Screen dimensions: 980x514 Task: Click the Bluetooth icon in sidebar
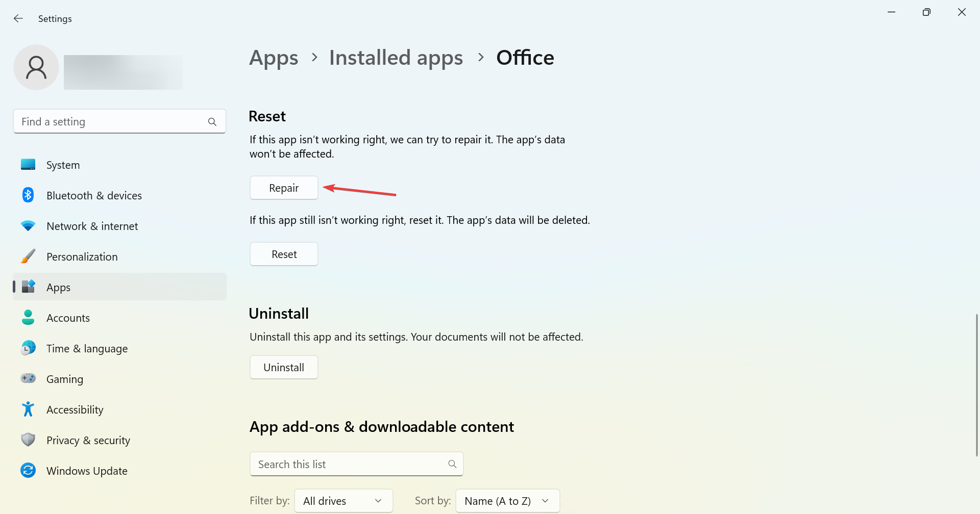point(28,195)
